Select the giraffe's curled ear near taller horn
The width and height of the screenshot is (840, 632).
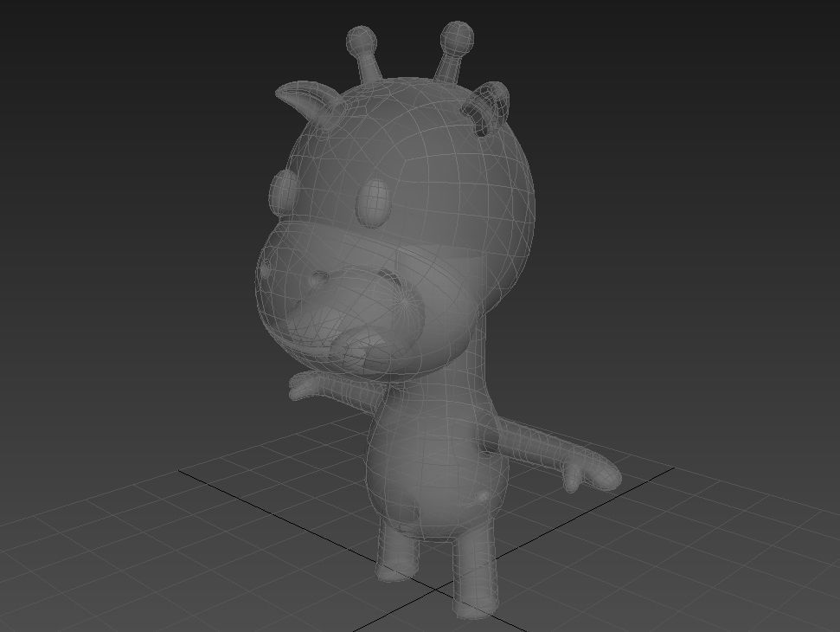(486, 108)
